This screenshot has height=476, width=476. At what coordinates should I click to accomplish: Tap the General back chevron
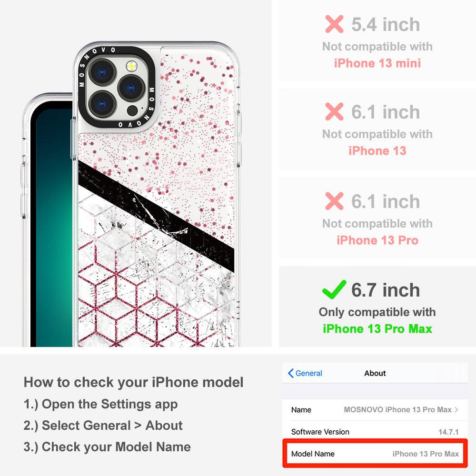click(x=290, y=373)
